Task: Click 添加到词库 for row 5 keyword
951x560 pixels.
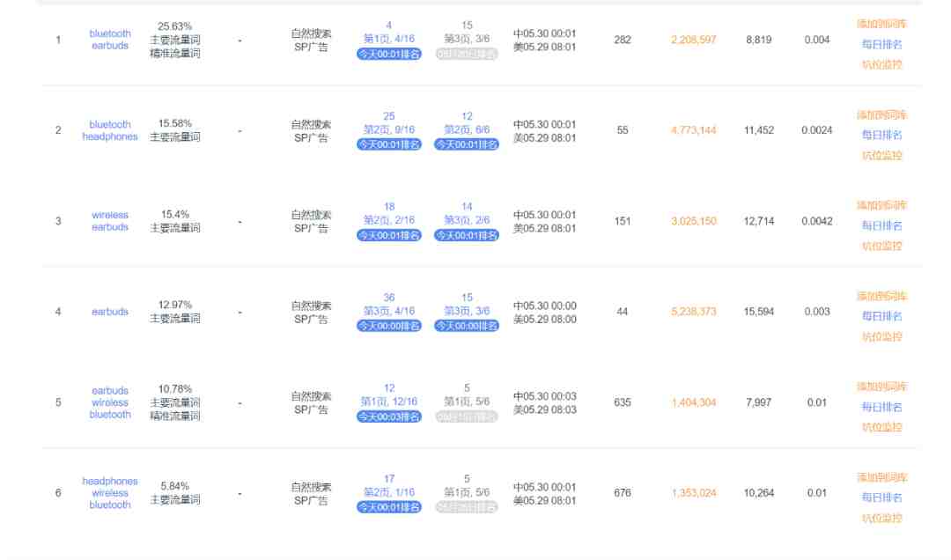Action: click(x=881, y=387)
